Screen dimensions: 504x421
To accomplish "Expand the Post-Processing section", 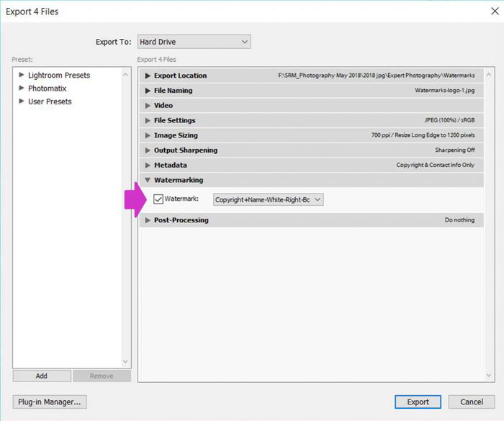I will 312,220.
